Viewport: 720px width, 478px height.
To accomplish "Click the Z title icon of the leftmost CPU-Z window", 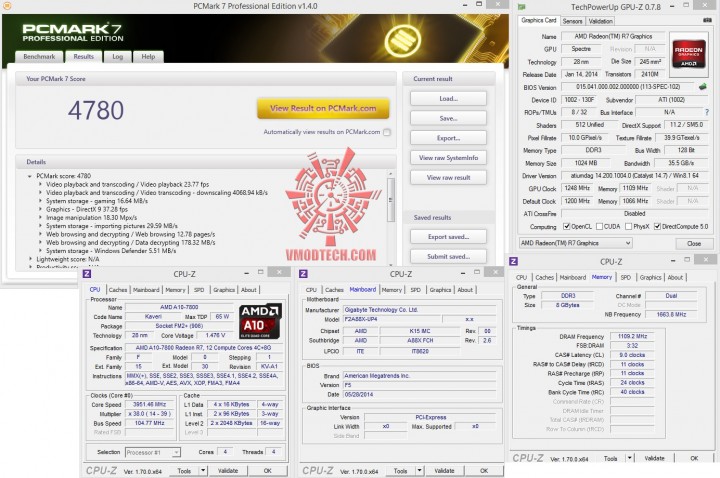I will click(87, 274).
